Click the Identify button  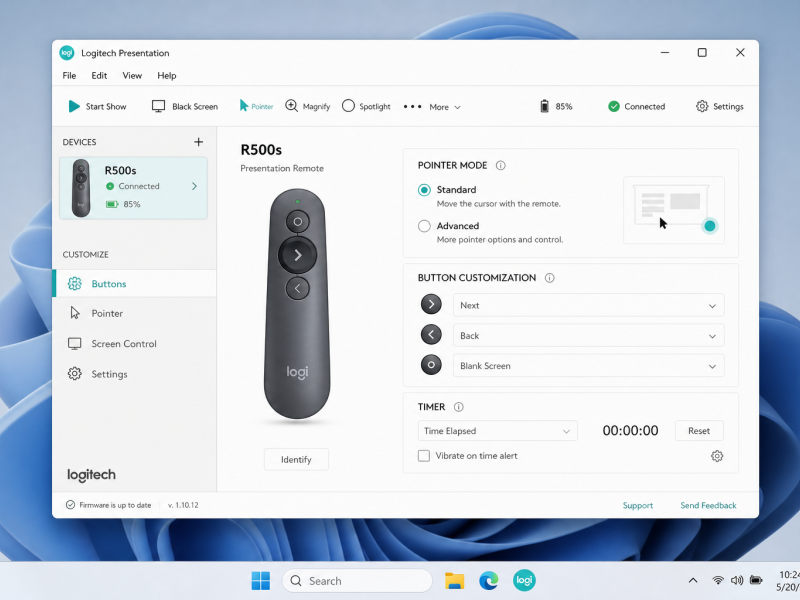[x=296, y=459]
